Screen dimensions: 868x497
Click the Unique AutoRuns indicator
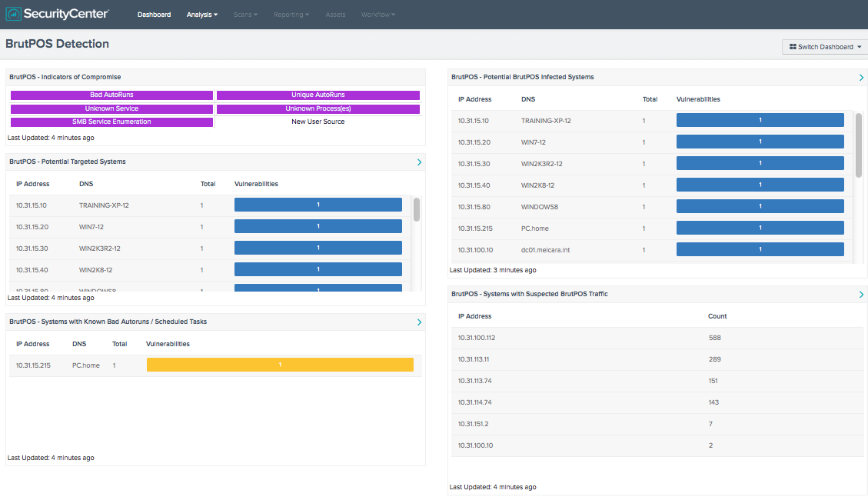click(318, 95)
